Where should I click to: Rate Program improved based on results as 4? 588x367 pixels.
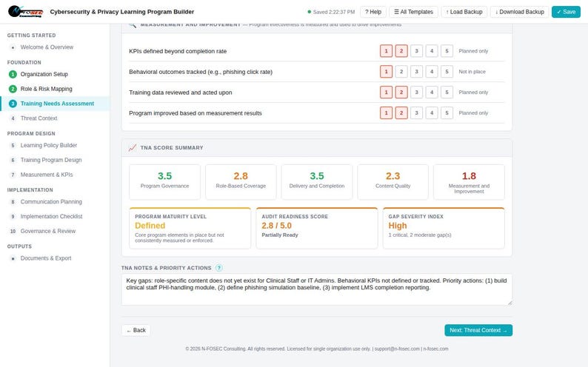pyautogui.click(x=432, y=112)
